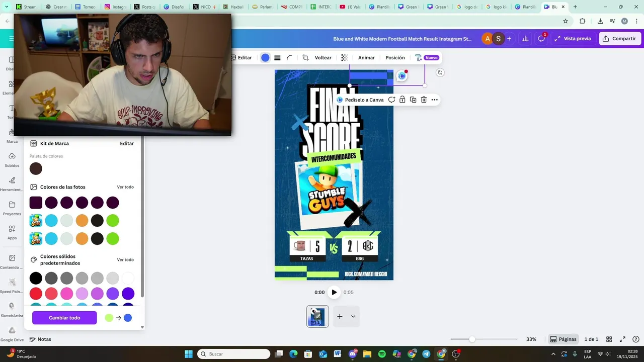
Task: Click Editar in the element toolbar
Action: pyautogui.click(x=242, y=58)
